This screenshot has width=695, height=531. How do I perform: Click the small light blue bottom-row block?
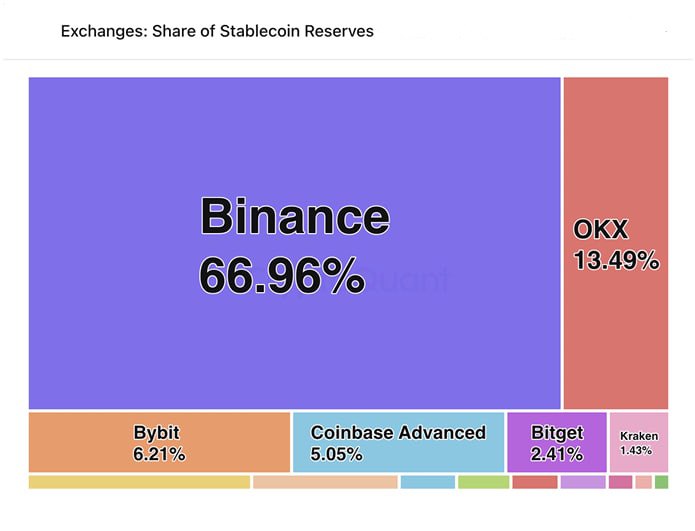point(428,482)
